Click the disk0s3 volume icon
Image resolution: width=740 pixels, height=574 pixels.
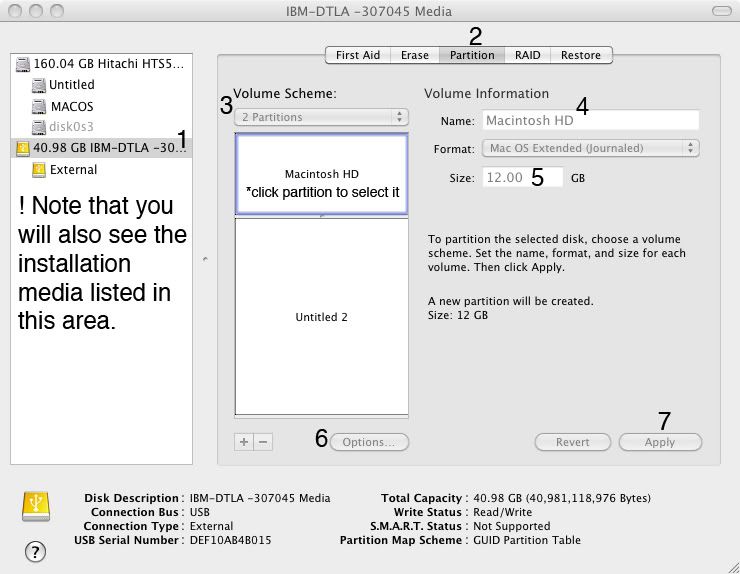(x=39, y=127)
